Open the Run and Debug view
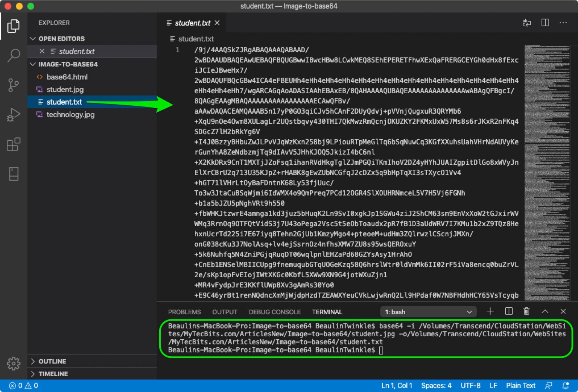 (x=14, y=115)
